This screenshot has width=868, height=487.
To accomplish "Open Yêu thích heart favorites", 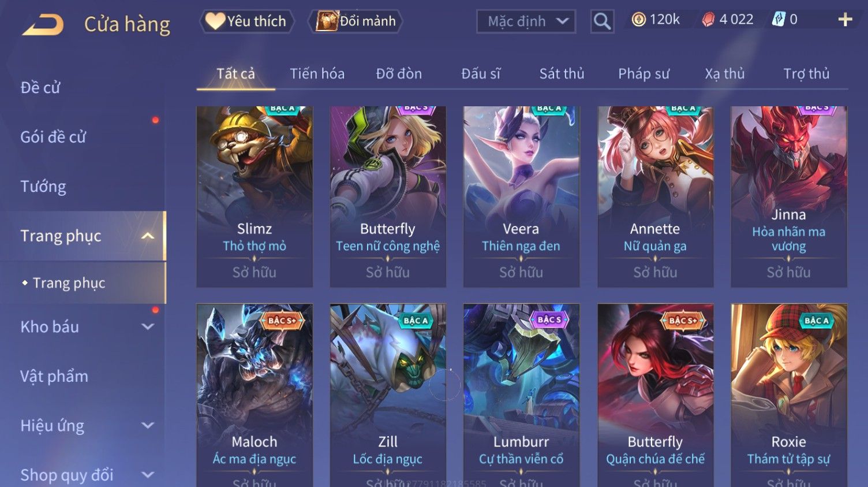I will pos(247,21).
